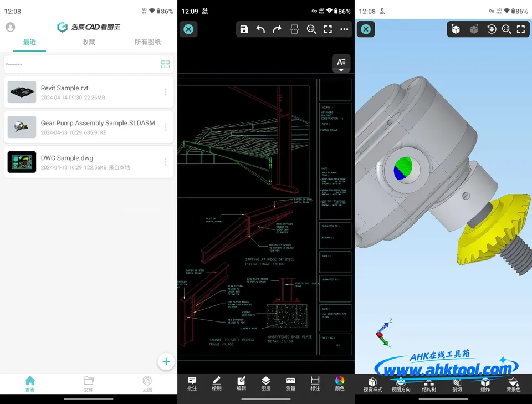Enter fullscreen in the 2D drawing viewer

click(328, 29)
